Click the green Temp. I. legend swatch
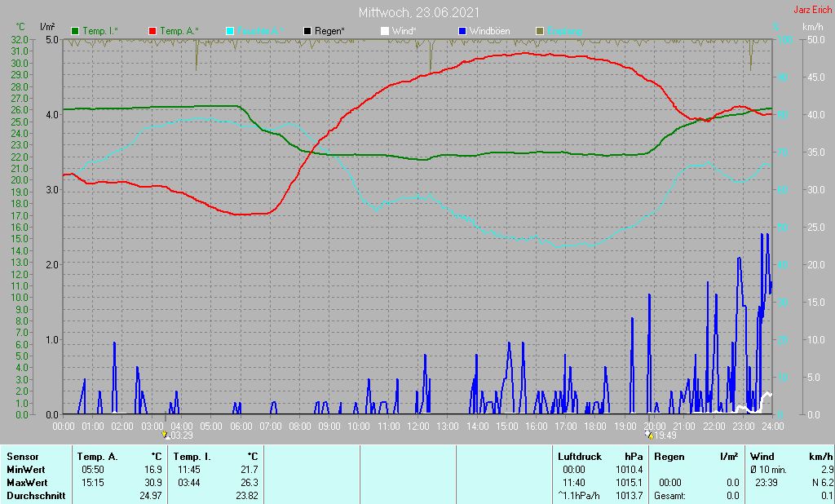 pyautogui.click(x=75, y=31)
